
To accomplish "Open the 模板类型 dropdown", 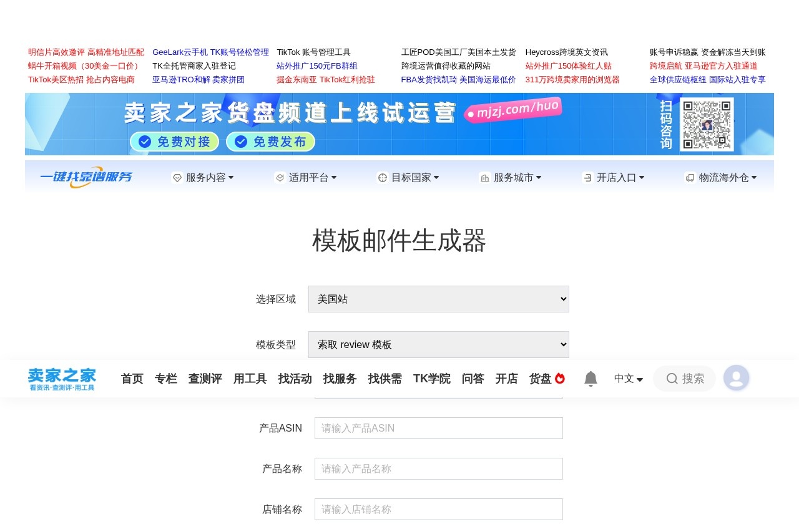I will (x=438, y=344).
